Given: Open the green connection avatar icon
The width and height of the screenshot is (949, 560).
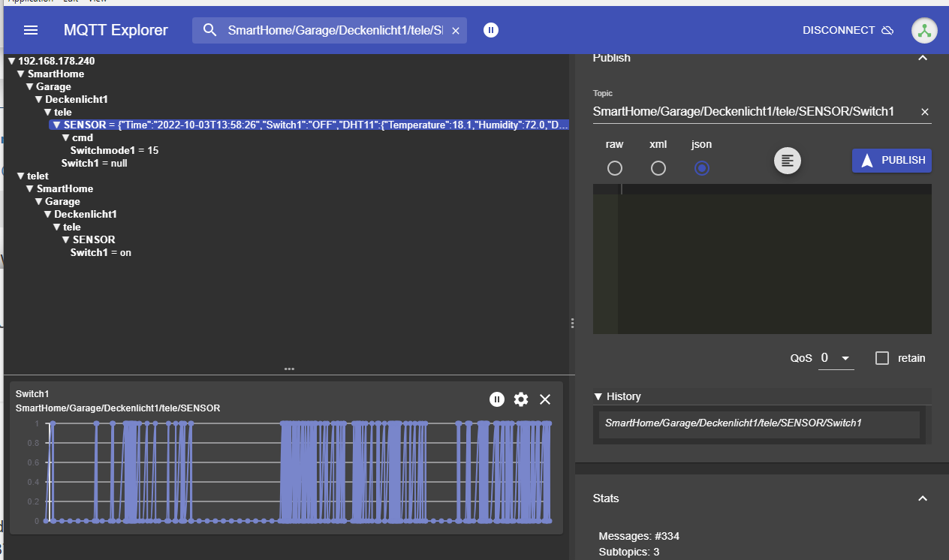Looking at the screenshot, I should tap(924, 31).
